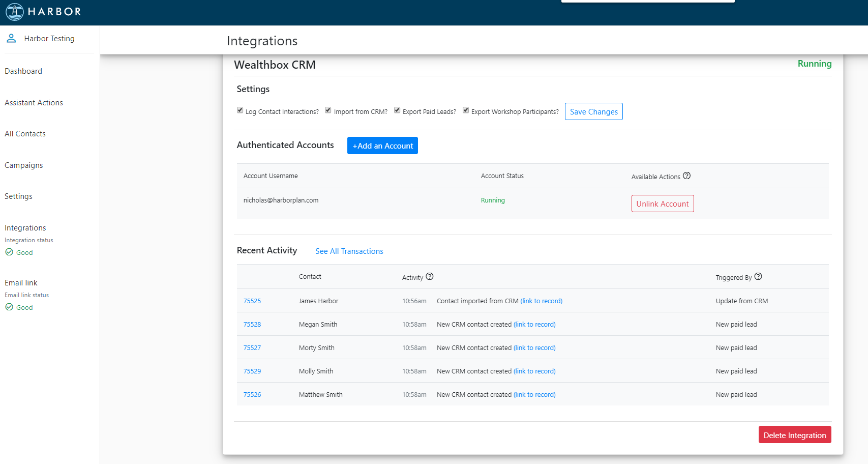The height and width of the screenshot is (464, 868).
Task: Open Email link in the sidebar
Action: click(x=21, y=283)
